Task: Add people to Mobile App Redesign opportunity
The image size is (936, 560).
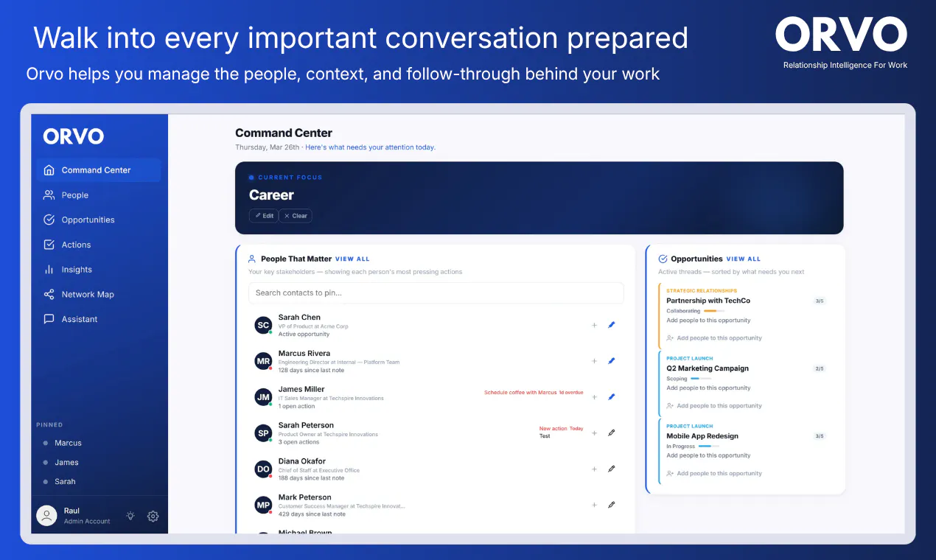Action: pyautogui.click(x=714, y=474)
